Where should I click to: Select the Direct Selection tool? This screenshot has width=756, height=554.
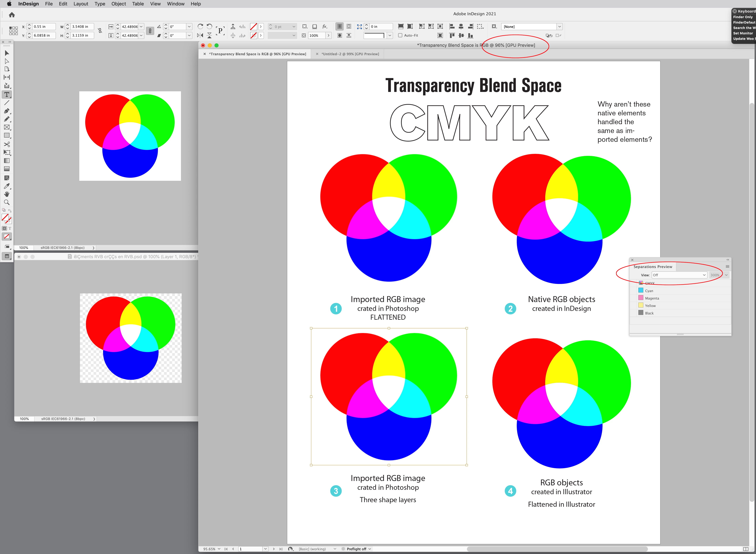point(7,61)
